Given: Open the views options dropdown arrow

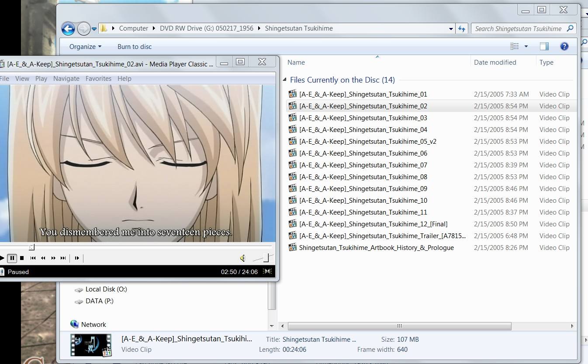Looking at the screenshot, I should tap(526, 46).
